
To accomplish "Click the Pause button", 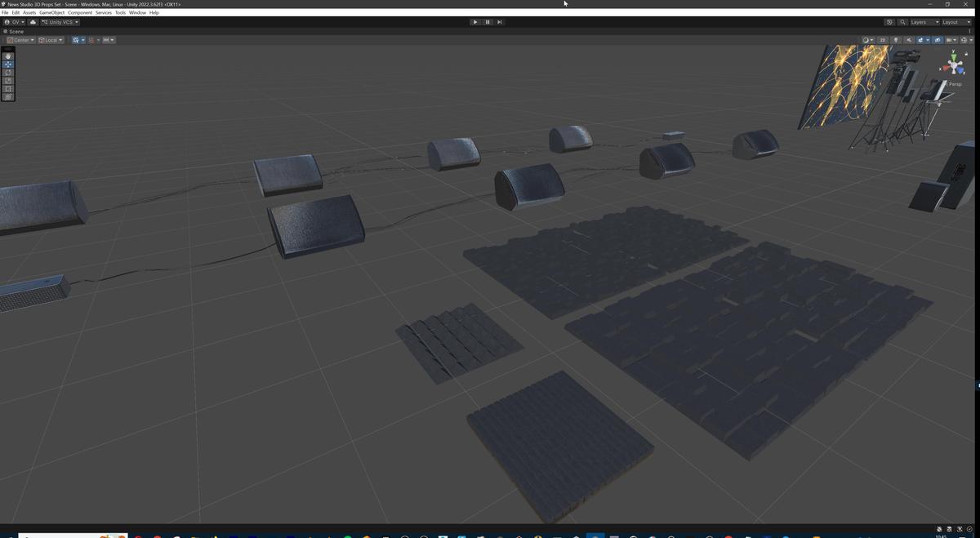I will [488, 22].
